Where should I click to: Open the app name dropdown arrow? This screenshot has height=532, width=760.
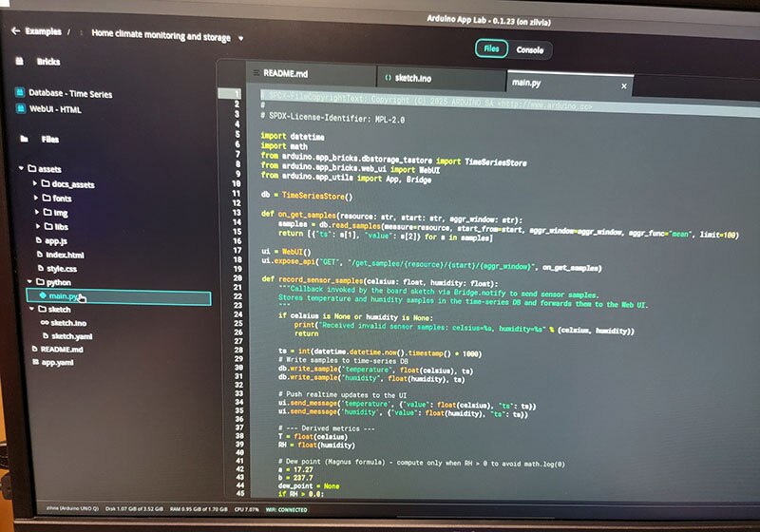tap(240, 39)
